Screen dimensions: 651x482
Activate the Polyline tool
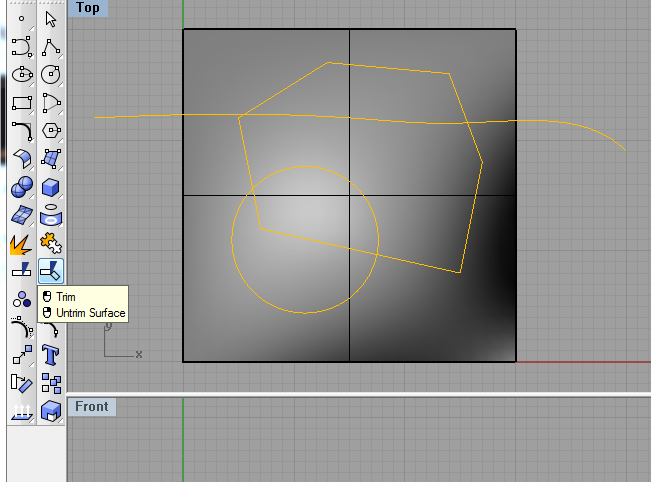(x=51, y=46)
